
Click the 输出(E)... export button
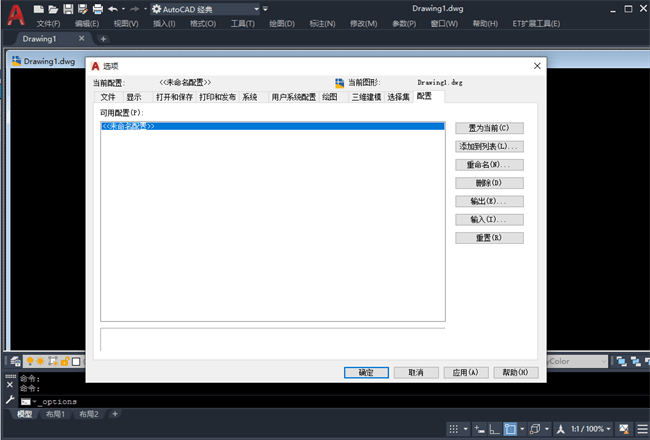click(x=489, y=201)
